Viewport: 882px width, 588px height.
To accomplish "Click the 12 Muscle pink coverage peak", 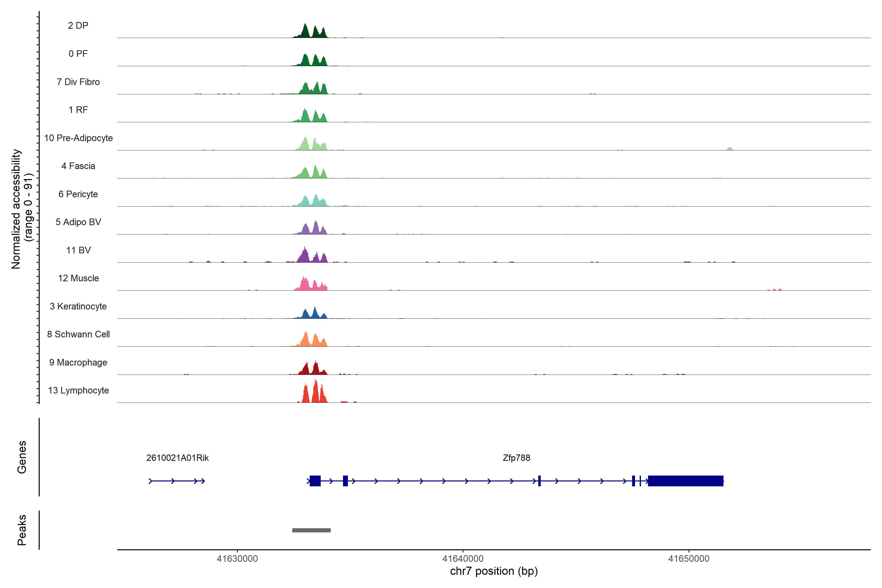I will tap(305, 285).
